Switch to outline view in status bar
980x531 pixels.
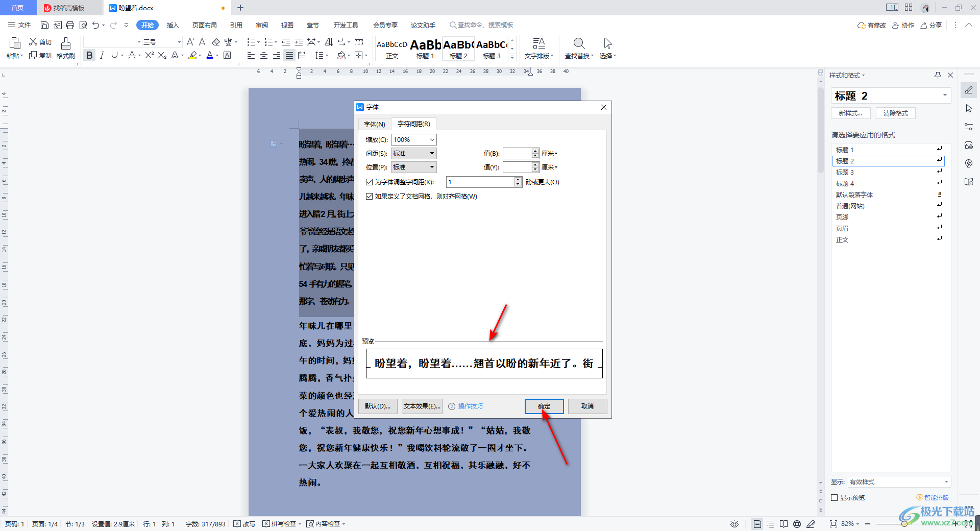[x=771, y=524]
